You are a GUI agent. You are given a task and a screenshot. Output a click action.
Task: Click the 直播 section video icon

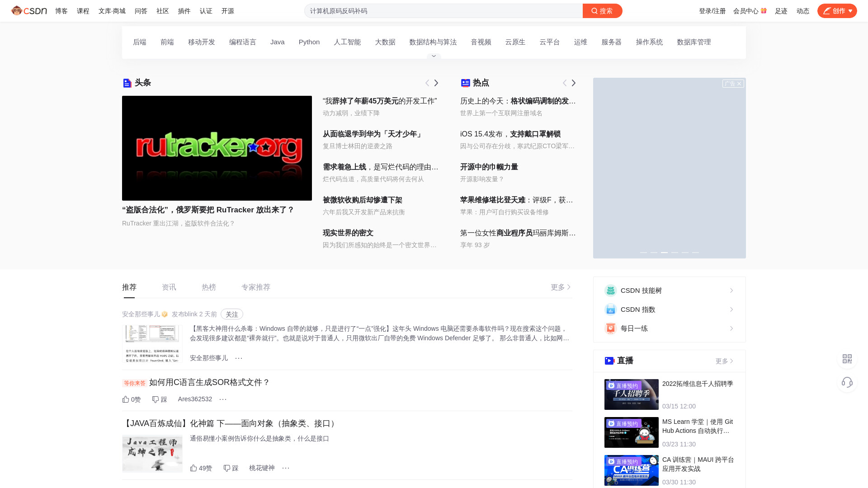click(x=609, y=361)
